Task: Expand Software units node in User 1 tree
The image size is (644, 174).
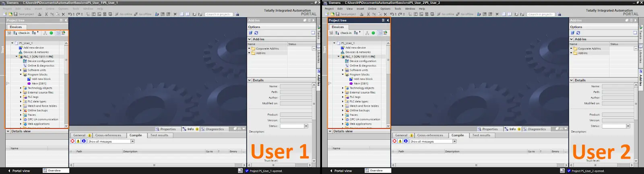Action: point(21,70)
